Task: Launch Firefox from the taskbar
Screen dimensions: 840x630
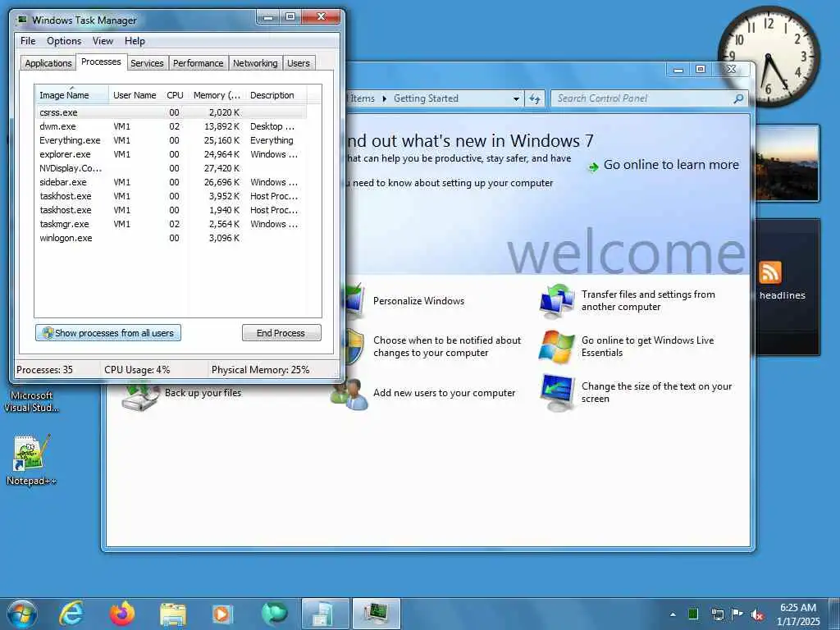Action: (122, 614)
